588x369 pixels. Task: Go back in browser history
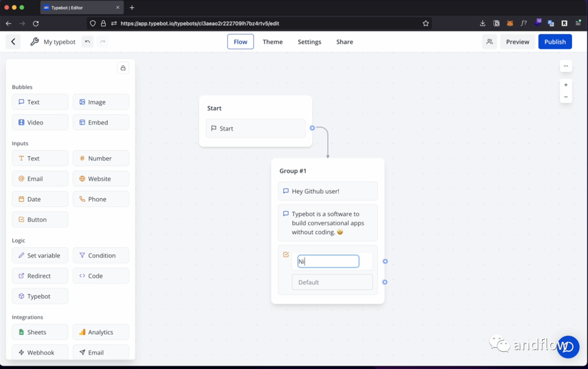(8, 23)
